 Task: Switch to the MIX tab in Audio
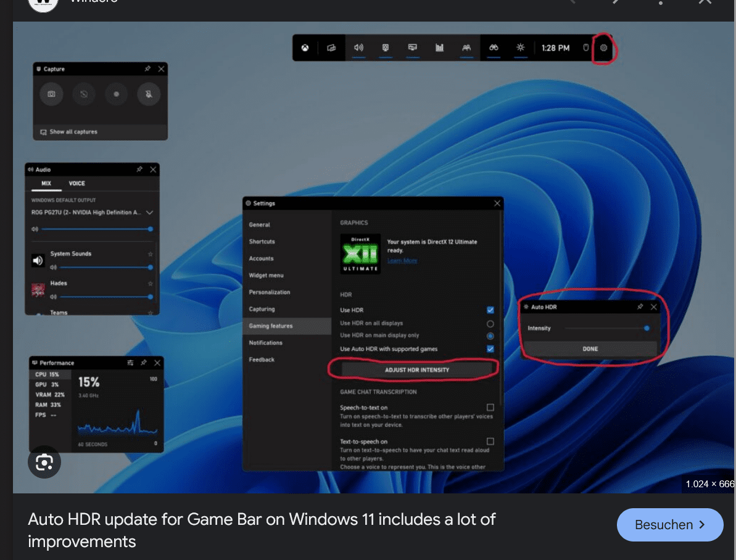point(46,184)
